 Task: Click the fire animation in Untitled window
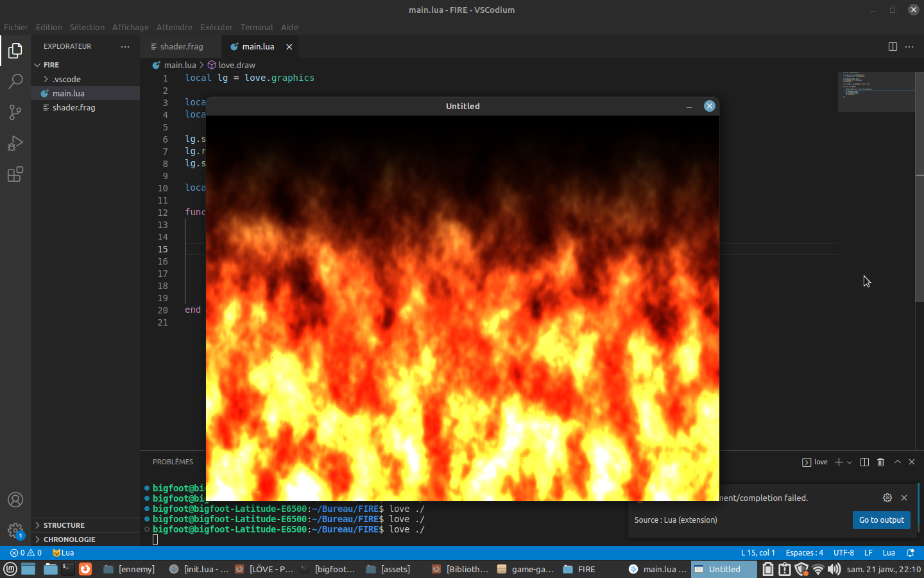[462, 308]
